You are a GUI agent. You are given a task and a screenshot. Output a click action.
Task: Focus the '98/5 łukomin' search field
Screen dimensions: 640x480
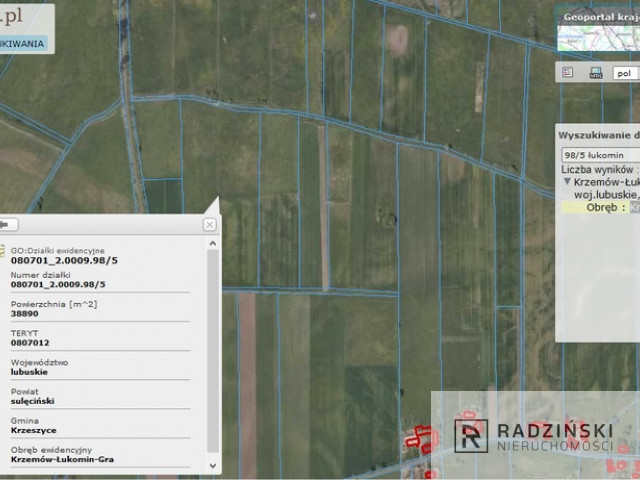point(600,155)
